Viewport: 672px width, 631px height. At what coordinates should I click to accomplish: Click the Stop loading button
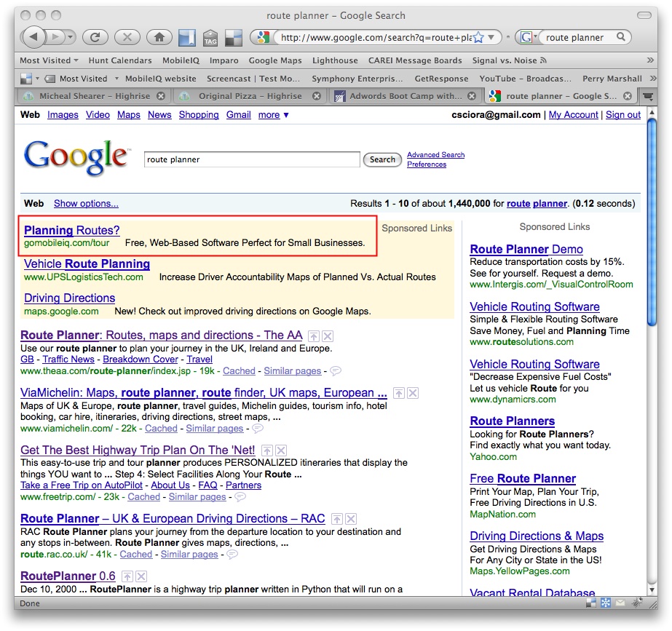tap(127, 37)
